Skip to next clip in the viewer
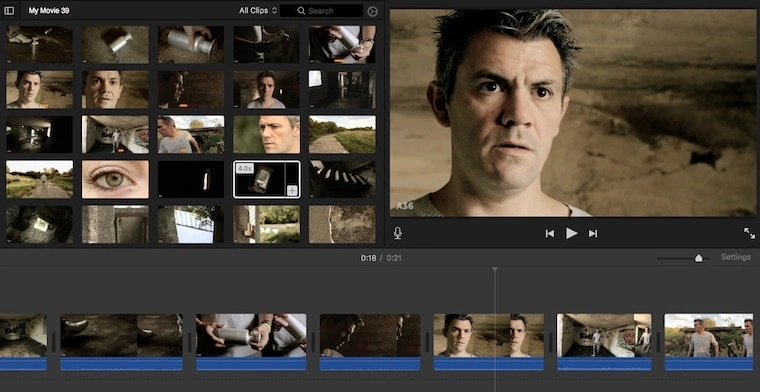Screen dimensions: 760x392 click(x=593, y=234)
